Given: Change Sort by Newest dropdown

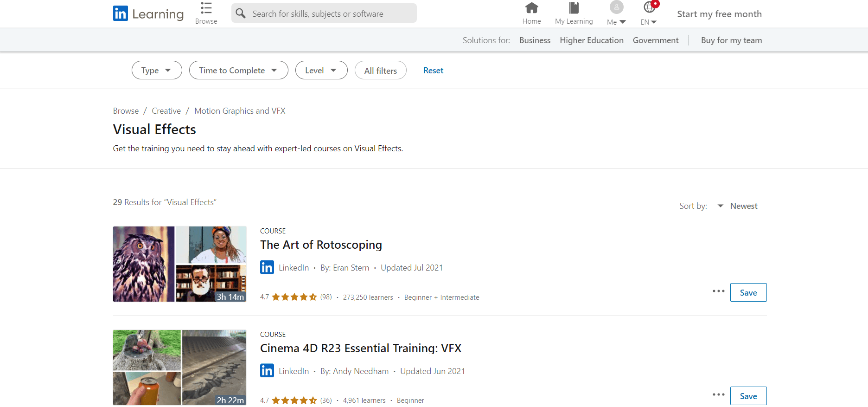Looking at the screenshot, I should (738, 206).
